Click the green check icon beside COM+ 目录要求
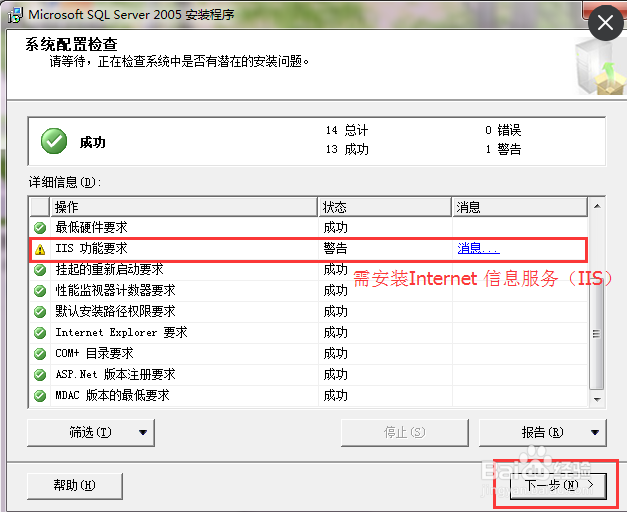Image resolution: width=627 pixels, height=512 pixels. [40, 354]
